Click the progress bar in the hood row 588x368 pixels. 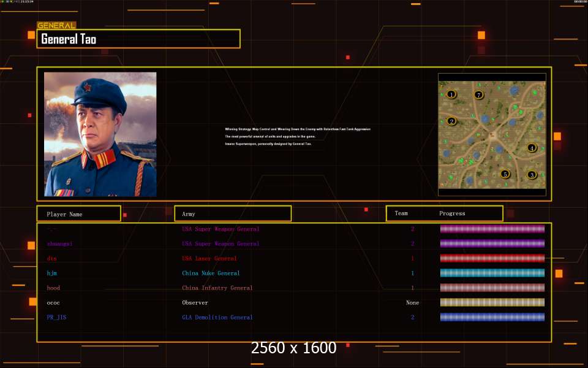[x=492, y=288]
